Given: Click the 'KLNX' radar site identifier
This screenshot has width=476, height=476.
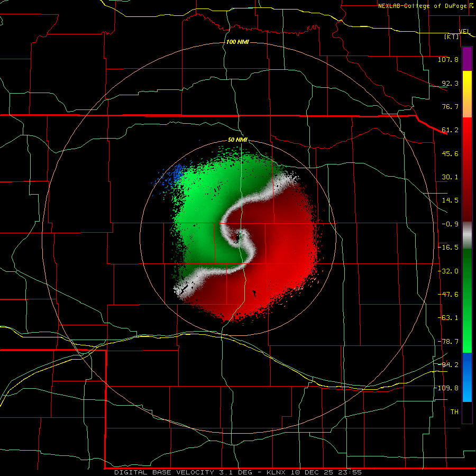Looking at the screenshot, I should point(276,472).
